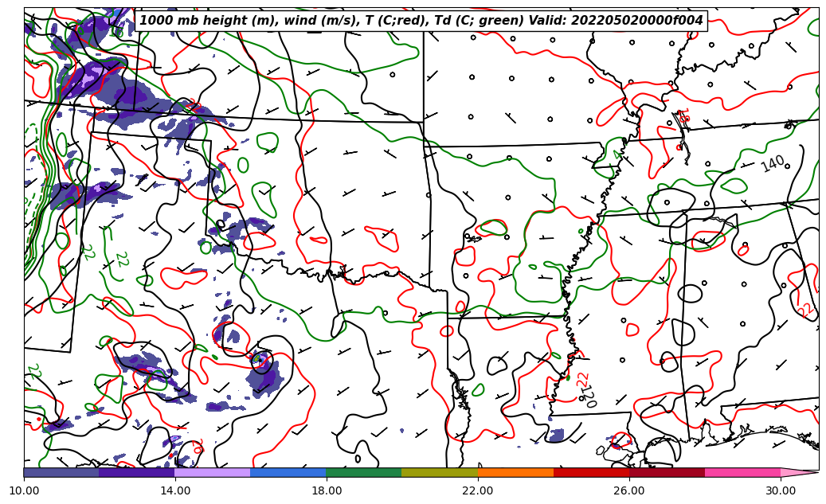Click the 18.00 colorbar tick label
The width and height of the screenshot is (826, 504).
coord(326,490)
